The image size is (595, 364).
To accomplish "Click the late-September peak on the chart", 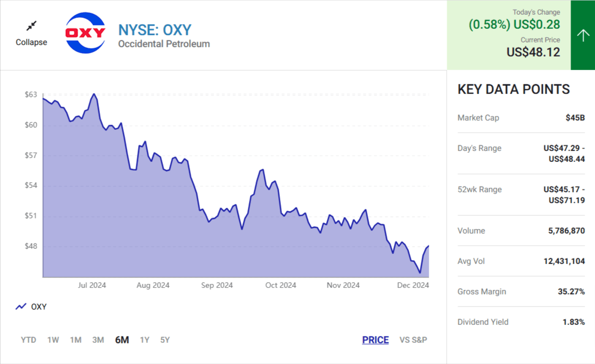I will (262, 170).
